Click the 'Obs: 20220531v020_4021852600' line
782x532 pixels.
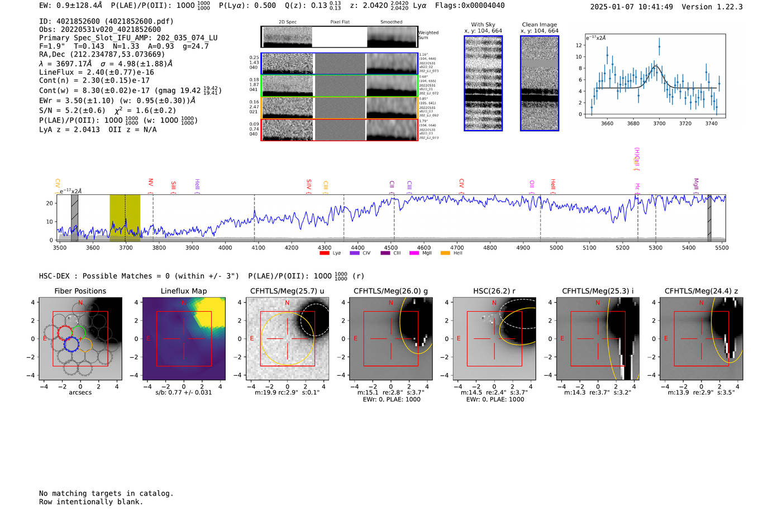pyautogui.click(x=100, y=30)
